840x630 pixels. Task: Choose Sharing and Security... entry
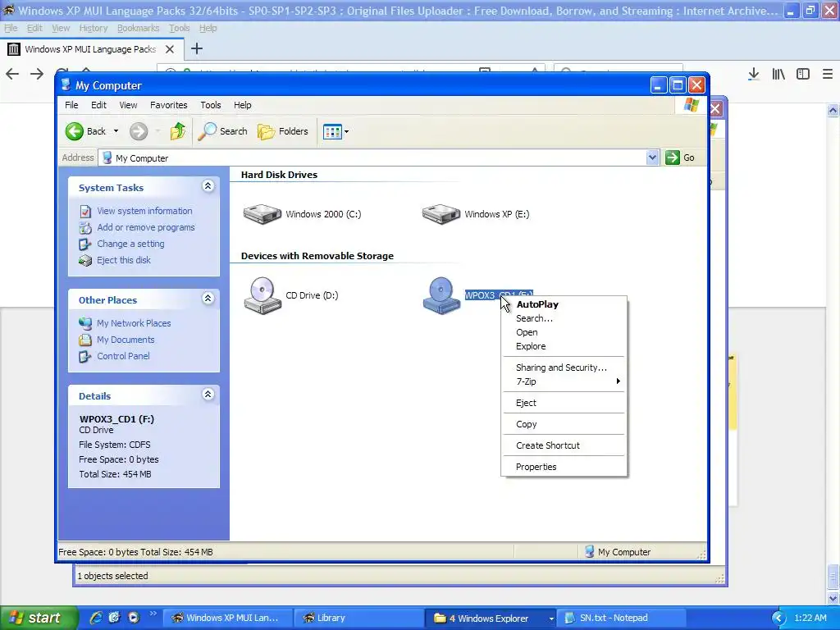coord(564,367)
